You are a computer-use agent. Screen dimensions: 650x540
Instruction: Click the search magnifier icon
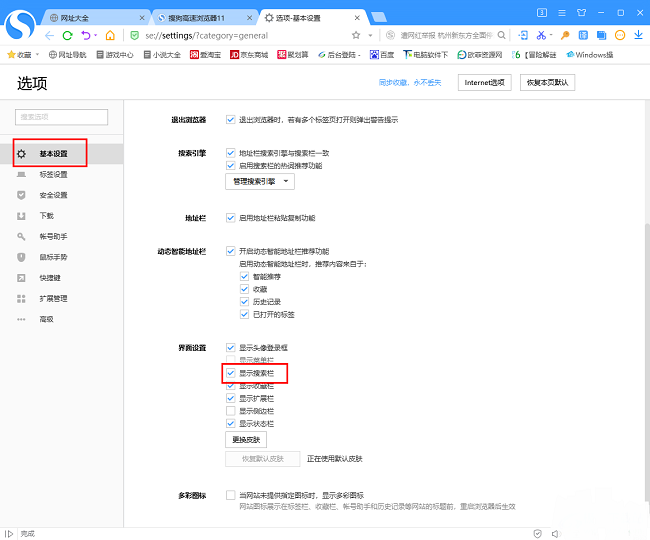tap(501, 35)
